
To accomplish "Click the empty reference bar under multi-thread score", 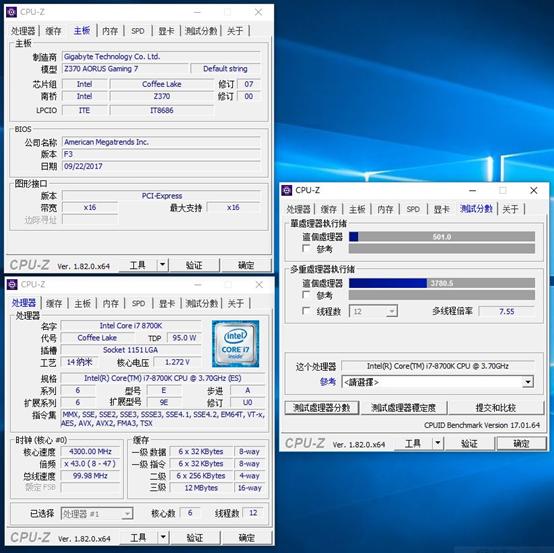I will pyautogui.click(x=442, y=295).
